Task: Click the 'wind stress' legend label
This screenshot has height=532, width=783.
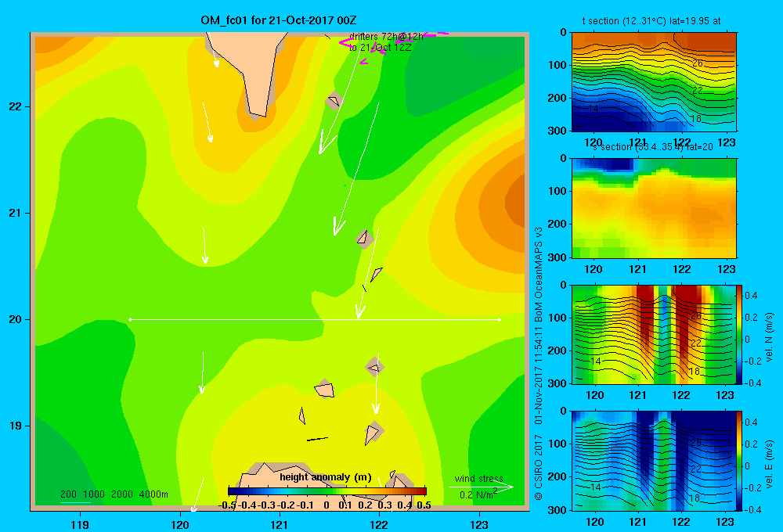Action: click(x=479, y=478)
